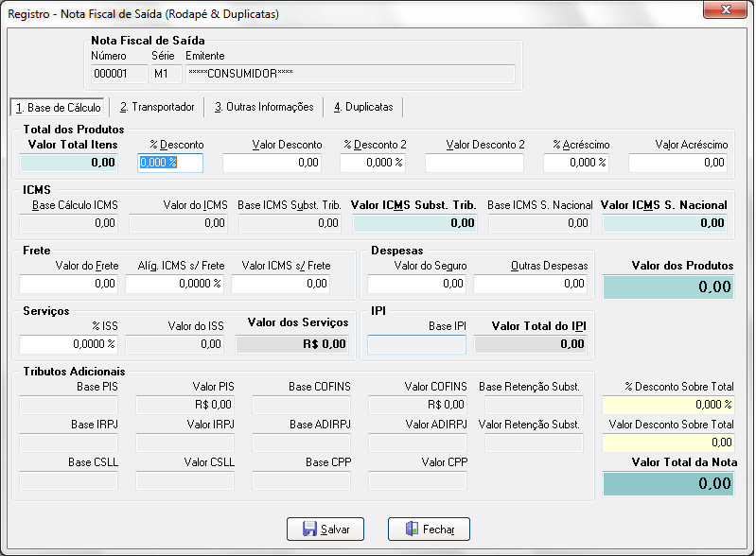Open the 3. Outras Informações tab
756x556 pixels.
[x=264, y=107]
